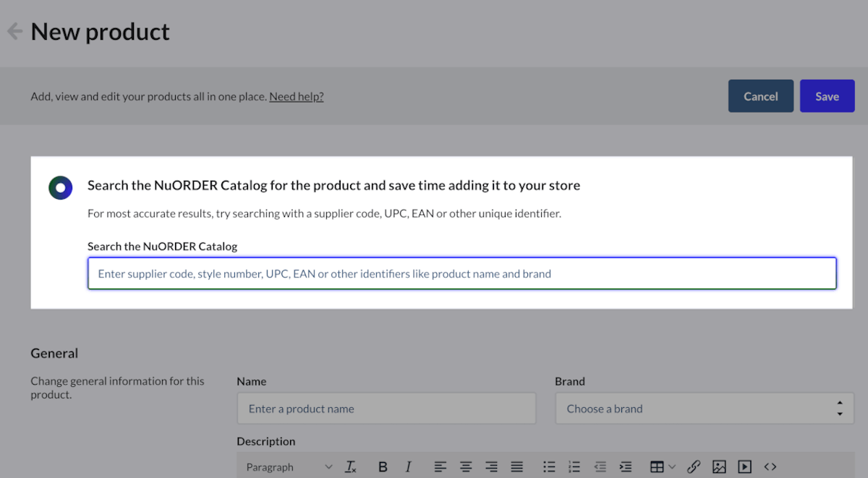Open the Insert table dropdown

(x=663, y=467)
